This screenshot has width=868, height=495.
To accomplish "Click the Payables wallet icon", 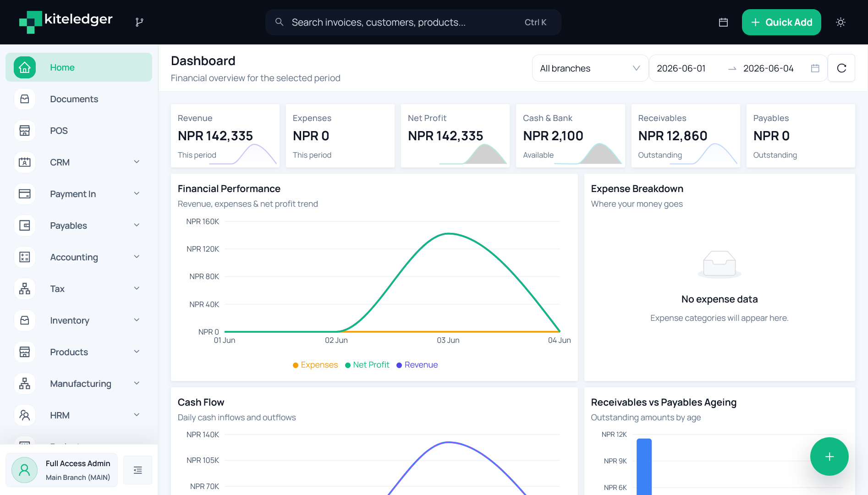I will pos(25,225).
